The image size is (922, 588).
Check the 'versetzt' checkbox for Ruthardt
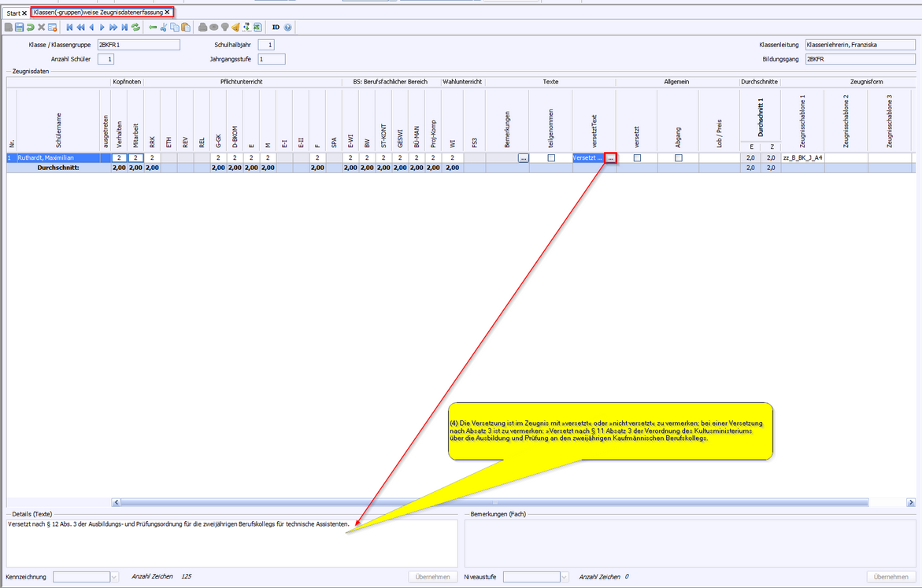click(637, 158)
